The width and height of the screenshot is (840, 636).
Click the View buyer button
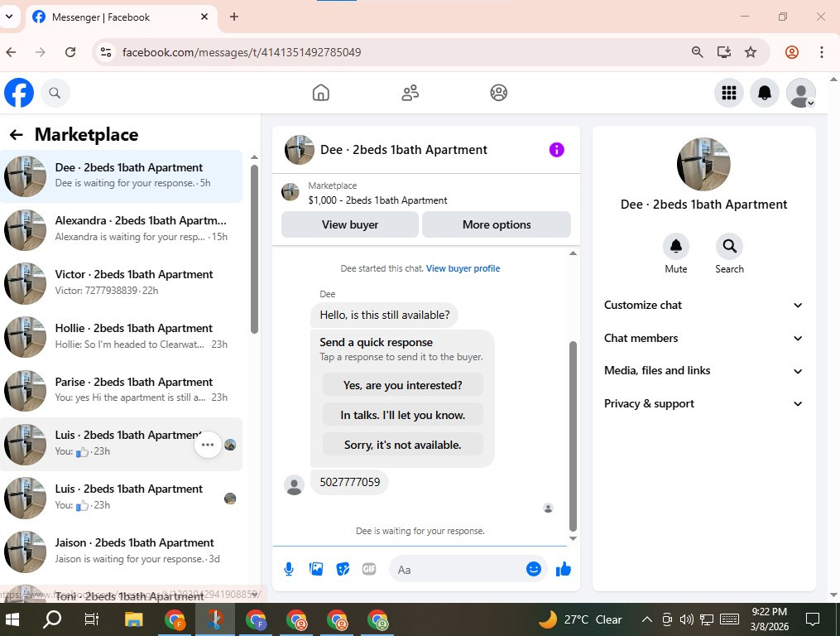pyautogui.click(x=350, y=224)
